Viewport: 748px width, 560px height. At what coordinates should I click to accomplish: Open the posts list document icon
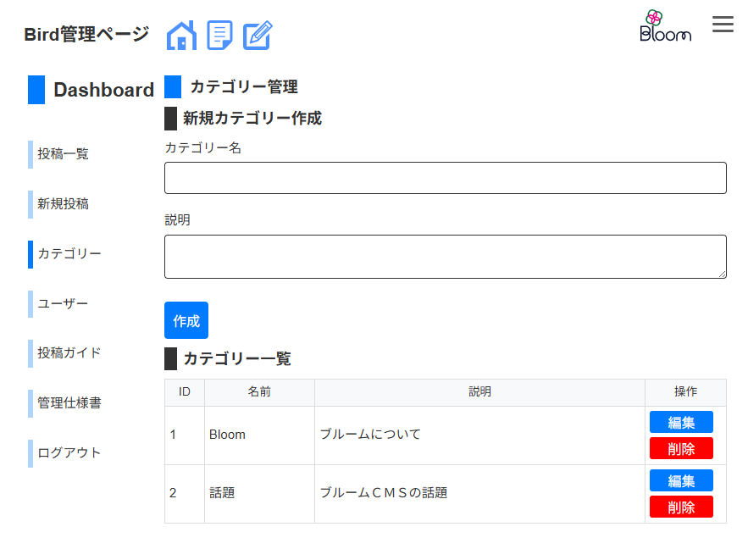pyautogui.click(x=219, y=36)
